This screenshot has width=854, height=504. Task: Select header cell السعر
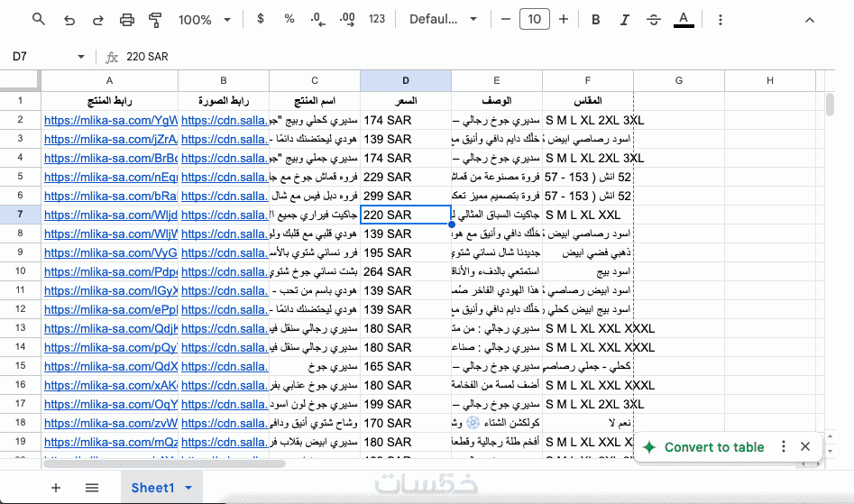click(x=406, y=101)
